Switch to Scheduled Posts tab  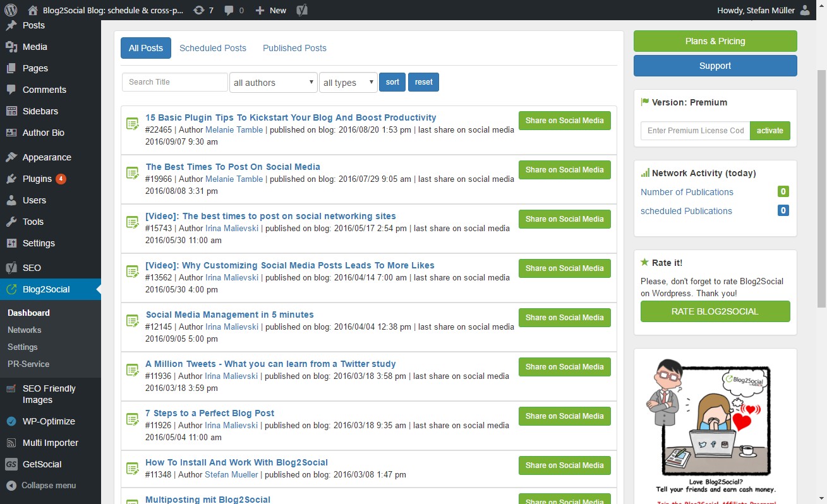pos(213,48)
